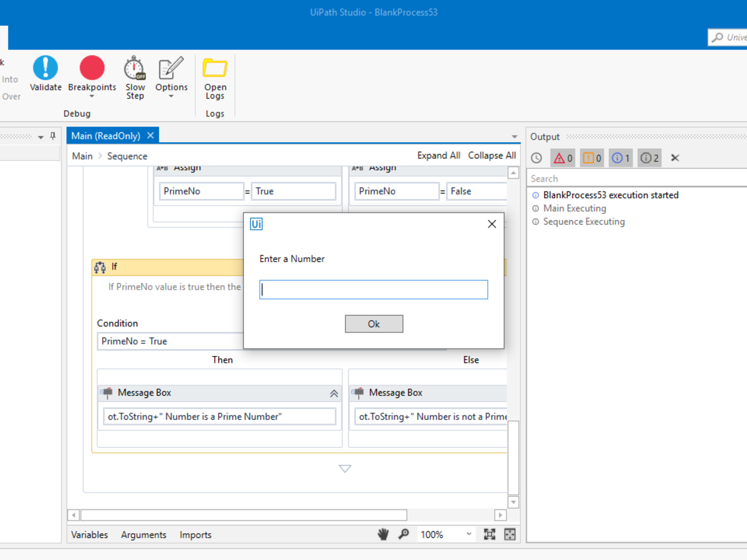Image resolution: width=747 pixels, height=560 pixels.
Task: Click the right Assign activity icon
Action: pyautogui.click(x=357, y=168)
